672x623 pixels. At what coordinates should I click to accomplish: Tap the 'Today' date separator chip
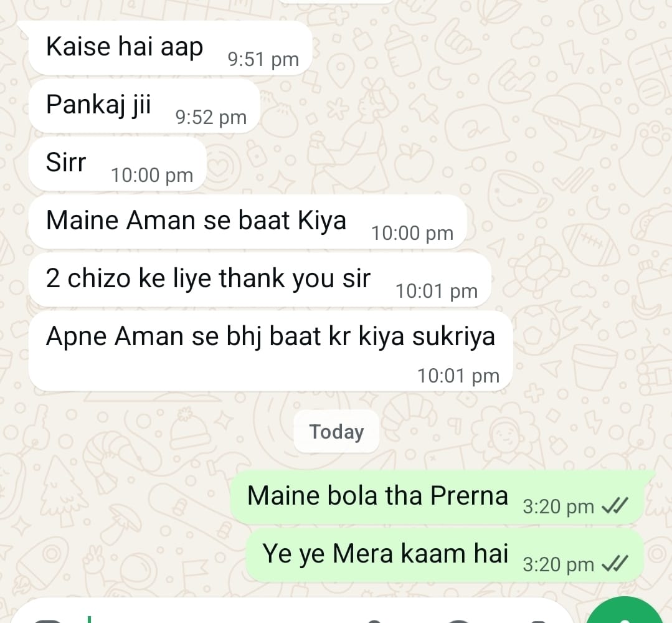[x=336, y=432]
